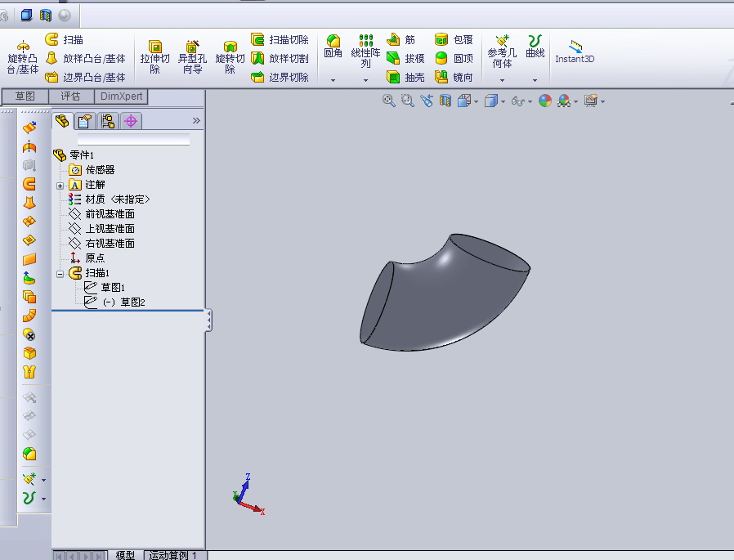This screenshot has height=560, width=734.
Task: Click Zoom to Fit magnifier icon
Action: [x=388, y=101]
